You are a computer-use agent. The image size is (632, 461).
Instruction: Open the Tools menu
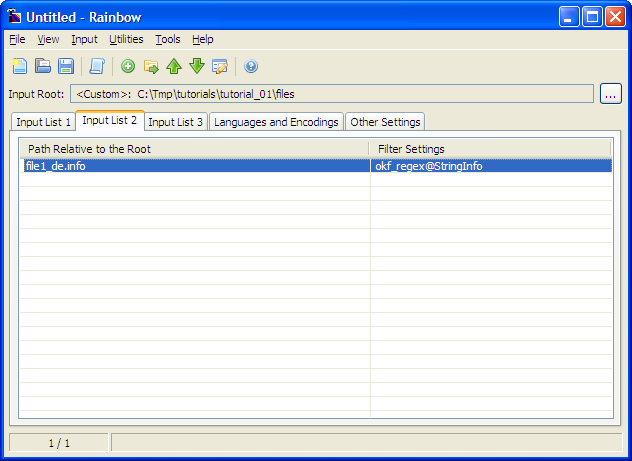click(x=168, y=39)
